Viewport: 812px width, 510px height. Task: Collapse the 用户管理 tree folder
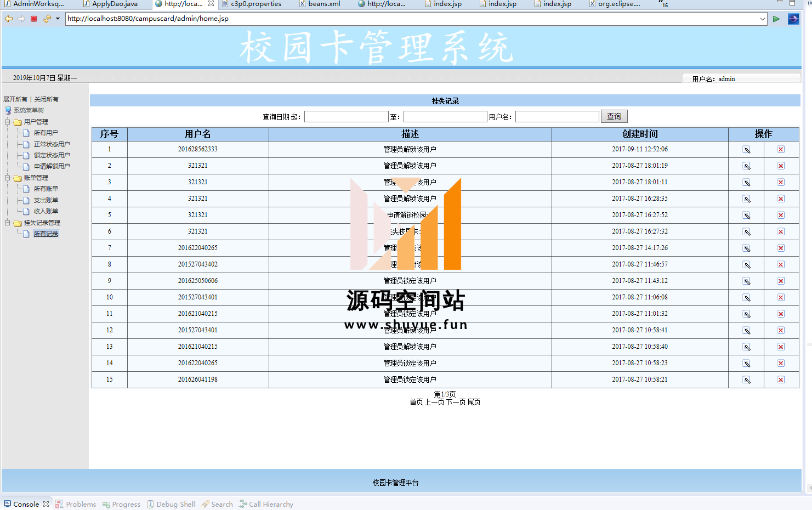(x=8, y=122)
